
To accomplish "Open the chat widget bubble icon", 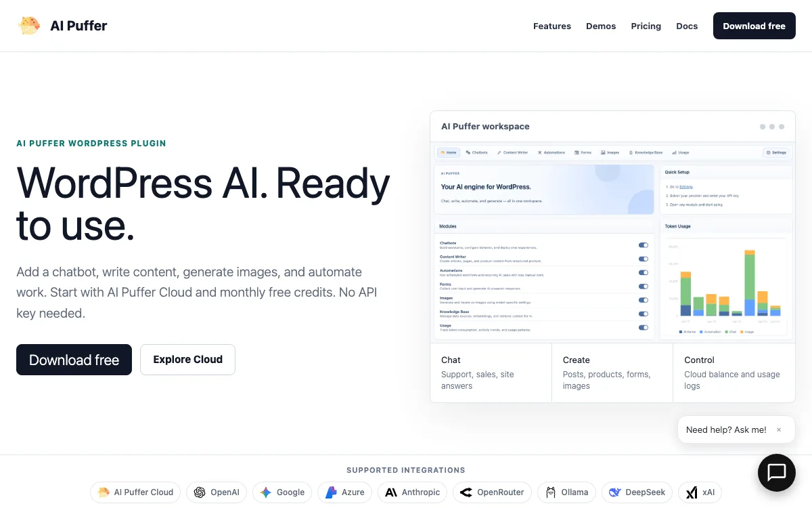I will (x=776, y=472).
